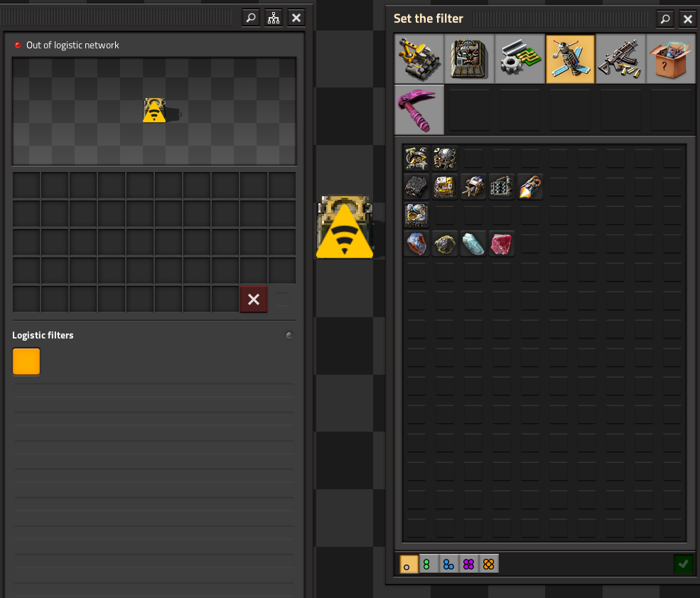
Task: Choose the asteroid collector item
Action: click(x=473, y=187)
